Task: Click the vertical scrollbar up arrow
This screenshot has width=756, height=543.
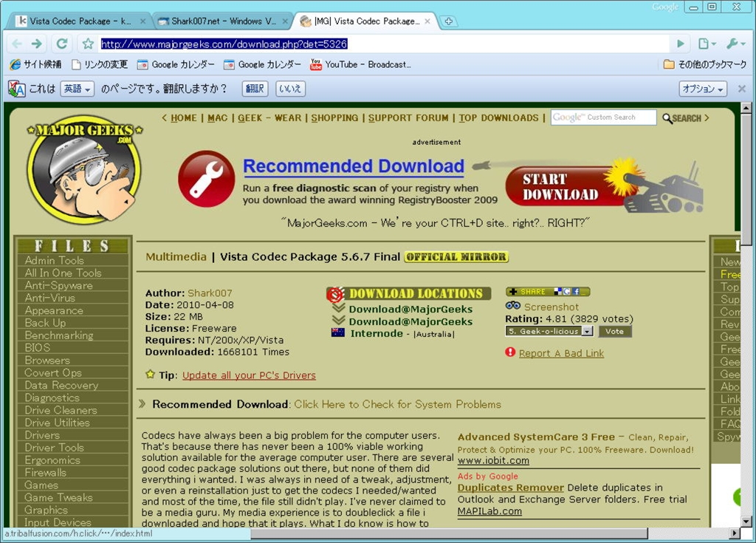Action: [746, 108]
